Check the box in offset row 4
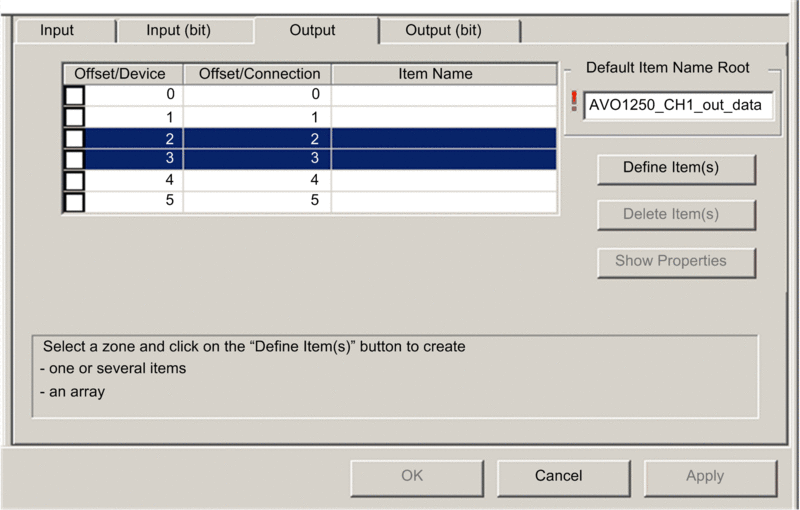Image resolution: width=800 pixels, height=510 pixels. (75, 180)
